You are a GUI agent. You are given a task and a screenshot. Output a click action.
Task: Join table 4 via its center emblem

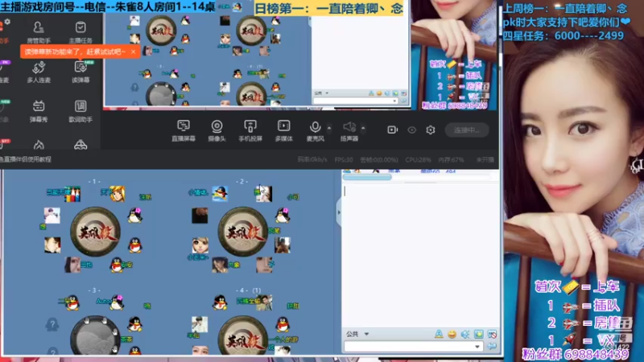pos(243,335)
